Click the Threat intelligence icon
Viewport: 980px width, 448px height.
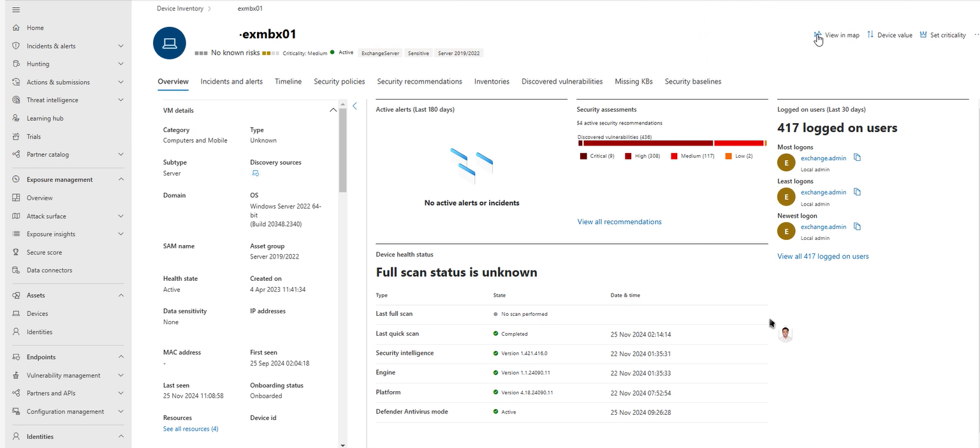[x=16, y=100]
